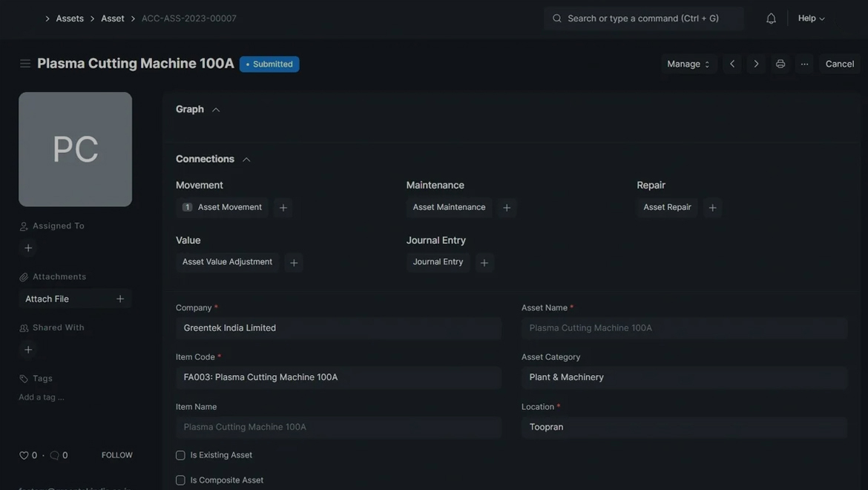Open the three-dots more options menu

[804, 64]
